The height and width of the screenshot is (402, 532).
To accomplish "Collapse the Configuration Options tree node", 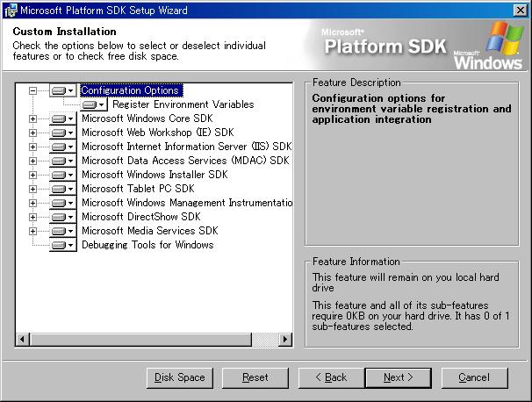I will (32, 90).
